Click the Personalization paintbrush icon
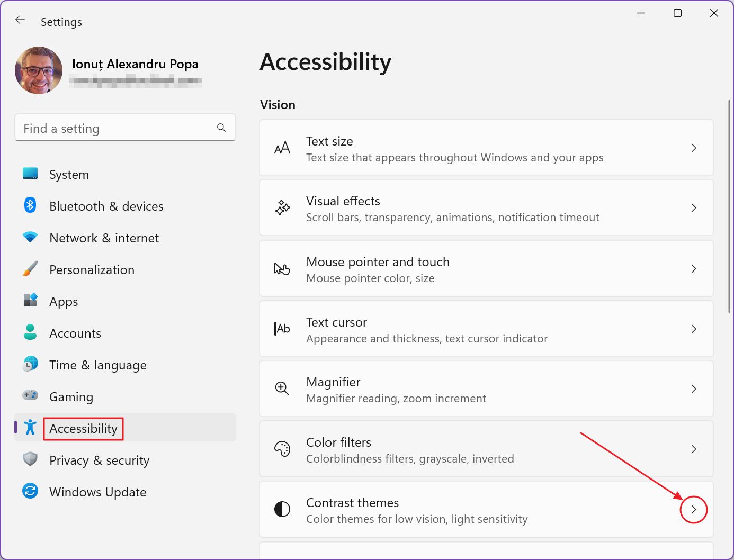This screenshot has height=560, width=734. point(30,269)
